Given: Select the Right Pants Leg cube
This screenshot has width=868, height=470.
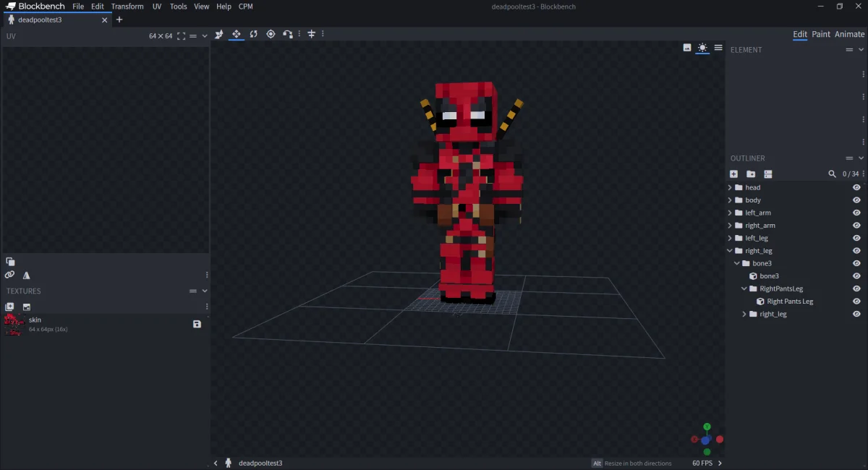Looking at the screenshot, I should click(x=790, y=302).
